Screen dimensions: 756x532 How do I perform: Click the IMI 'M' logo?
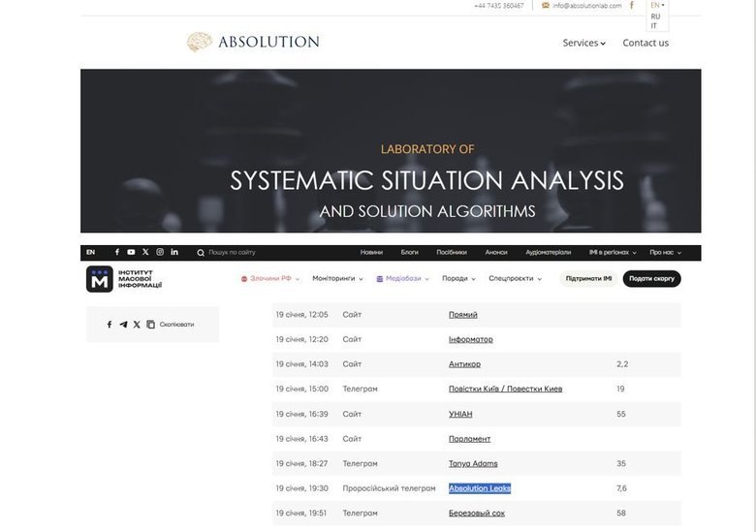pyautogui.click(x=99, y=279)
